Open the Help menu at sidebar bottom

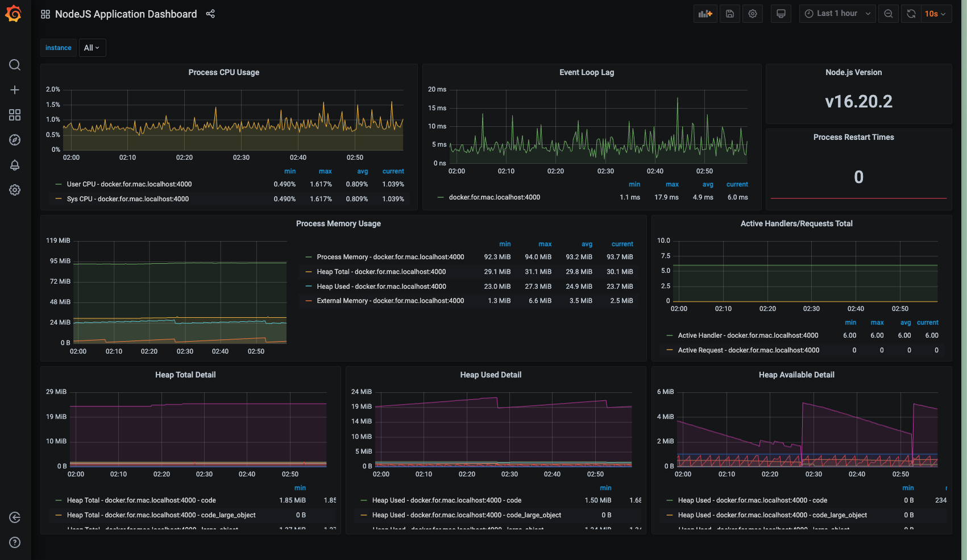15,542
